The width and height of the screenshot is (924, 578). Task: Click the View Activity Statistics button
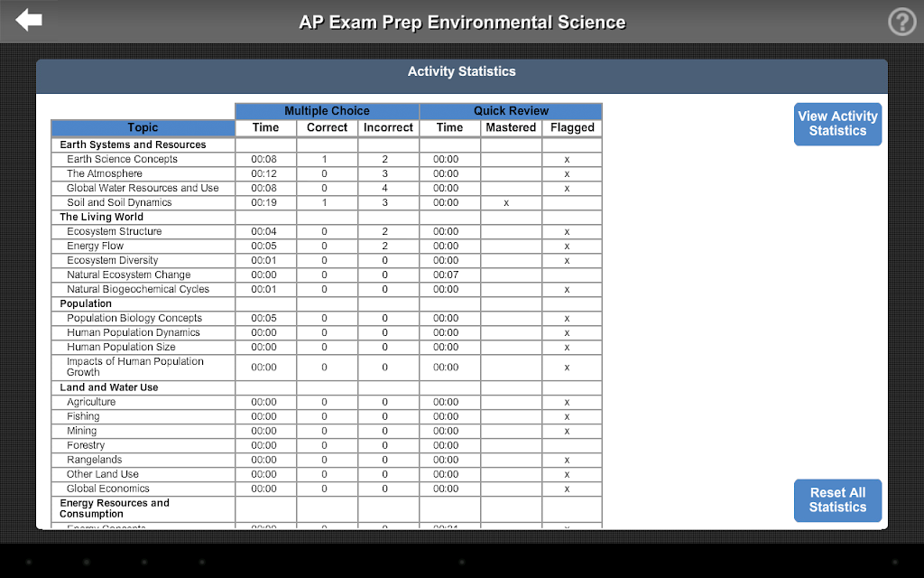[x=837, y=124]
